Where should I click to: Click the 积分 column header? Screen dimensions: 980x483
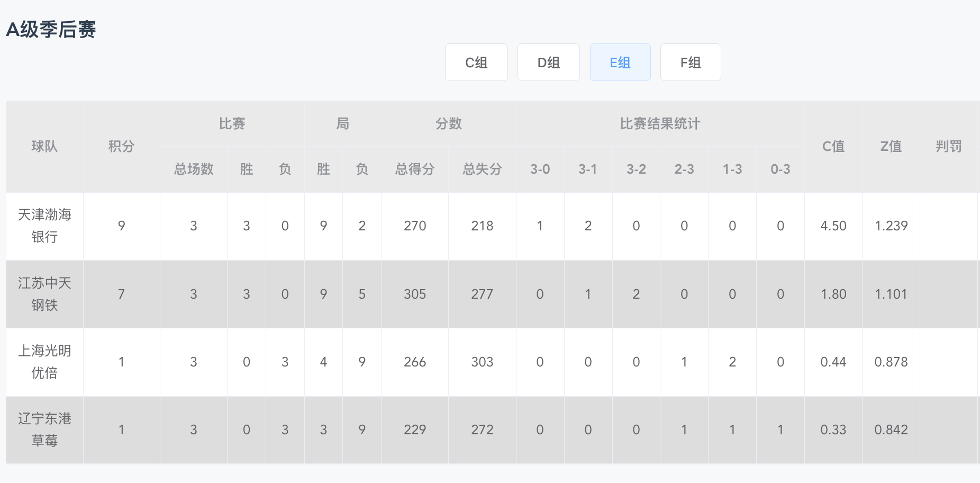[x=121, y=146]
